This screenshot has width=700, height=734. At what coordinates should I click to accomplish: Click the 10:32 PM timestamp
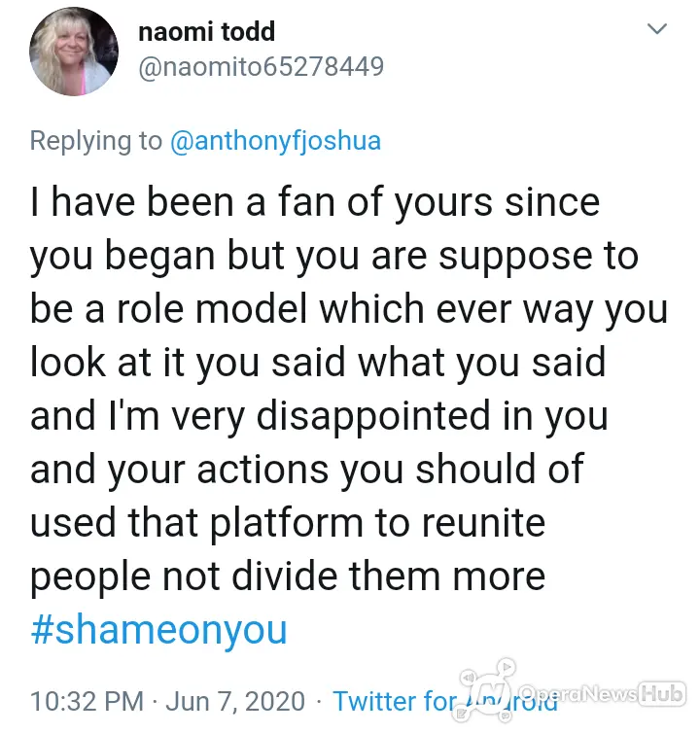pyautogui.click(x=87, y=701)
